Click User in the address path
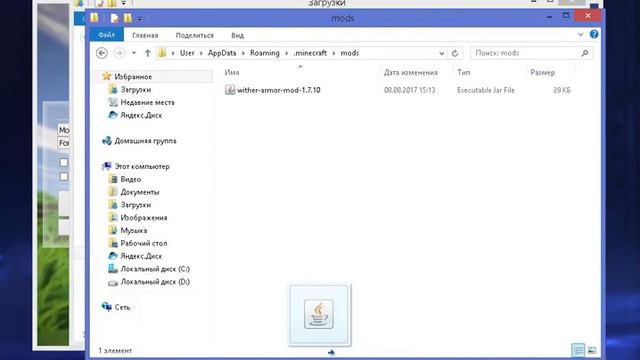The width and height of the screenshot is (640, 360). [187, 53]
